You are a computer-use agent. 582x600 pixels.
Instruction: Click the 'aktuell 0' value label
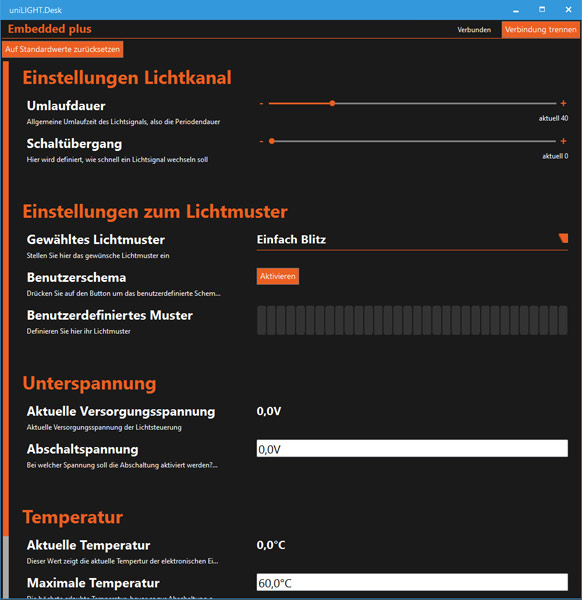click(x=555, y=156)
